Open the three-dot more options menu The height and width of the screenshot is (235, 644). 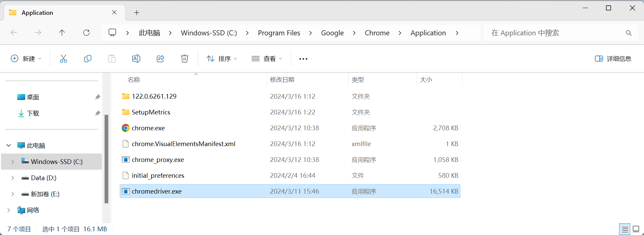(303, 59)
